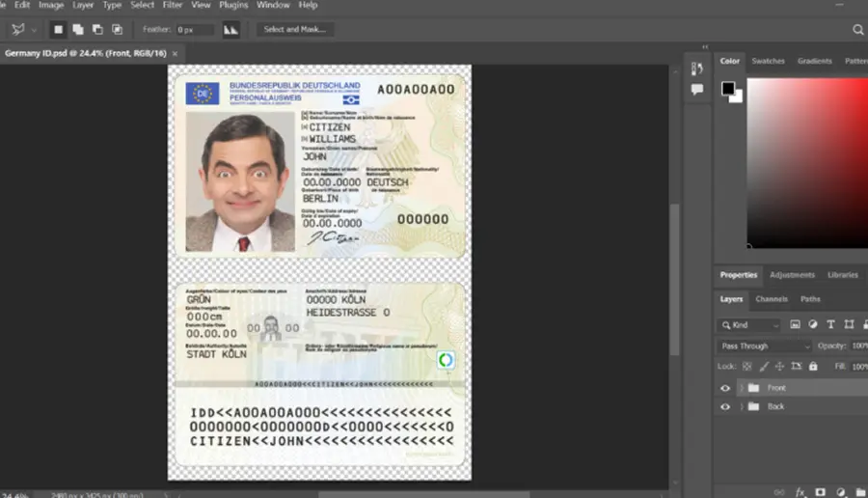This screenshot has width=868, height=498.
Task: Click the New Selection mode icon
Action: 58,29
